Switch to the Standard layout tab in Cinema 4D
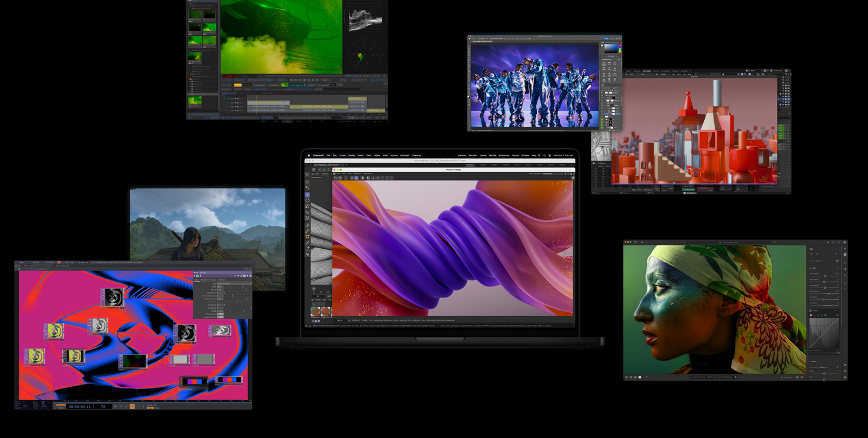868x438 pixels. tap(470, 165)
